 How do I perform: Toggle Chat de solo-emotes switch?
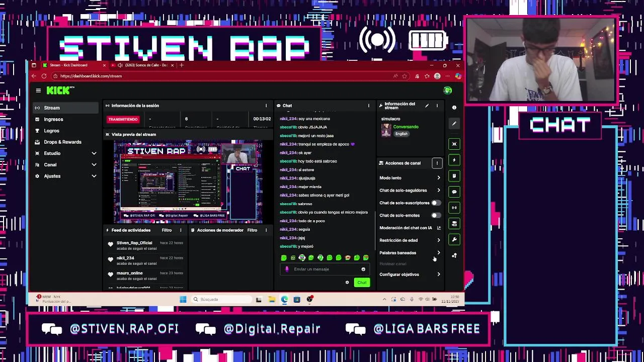pyautogui.click(x=436, y=215)
